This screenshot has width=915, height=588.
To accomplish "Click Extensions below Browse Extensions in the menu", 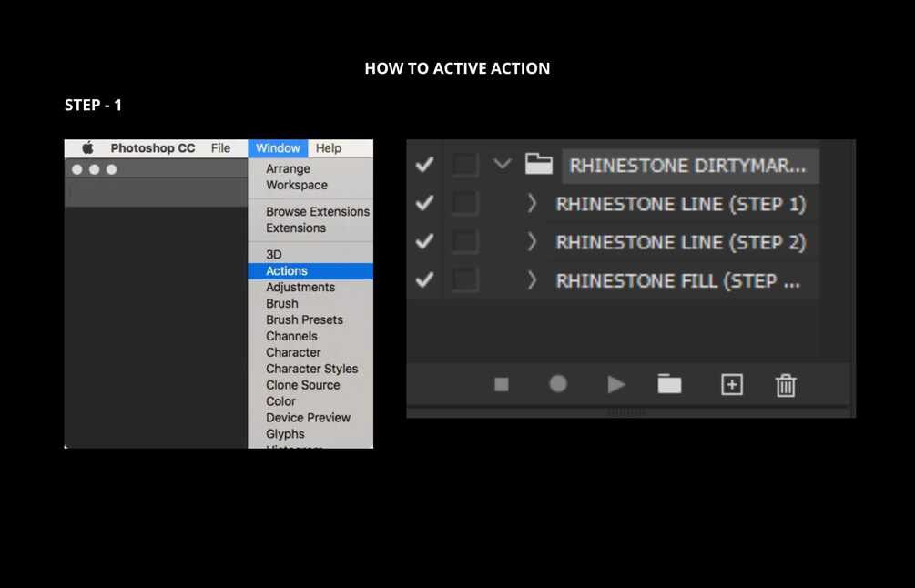I will (x=296, y=228).
